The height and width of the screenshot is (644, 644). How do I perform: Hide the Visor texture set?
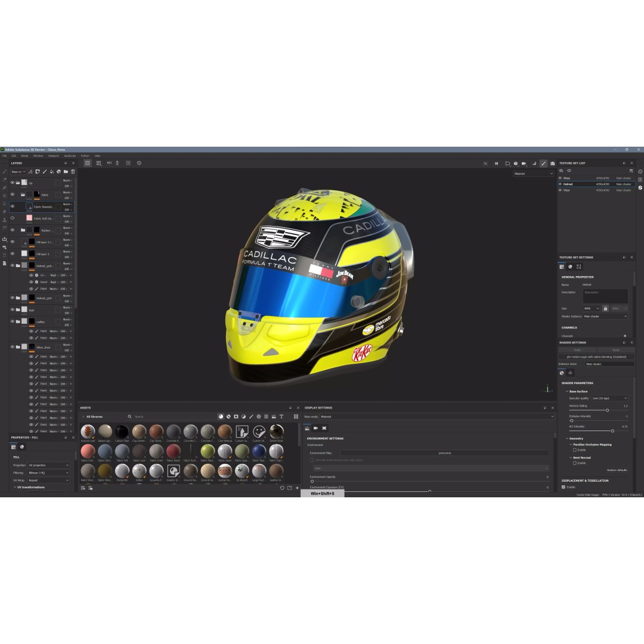click(x=560, y=190)
